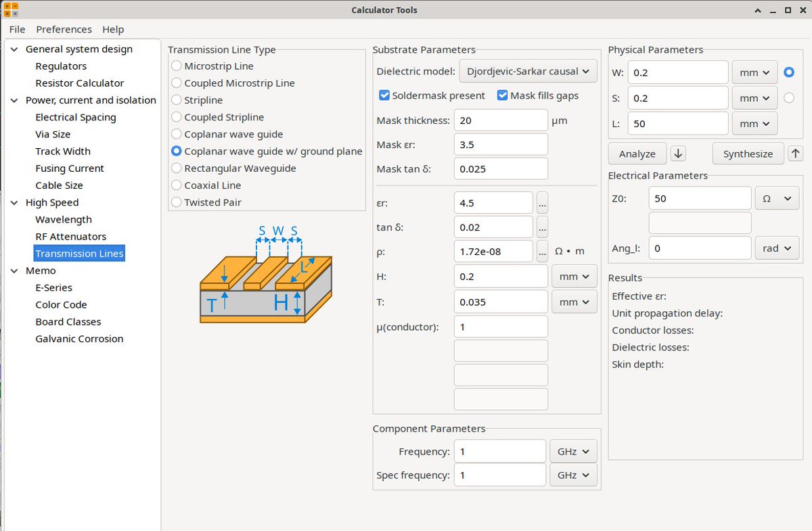Toggle Mask fills gaps checkbox
This screenshot has width=812, height=531.
pos(538,95)
